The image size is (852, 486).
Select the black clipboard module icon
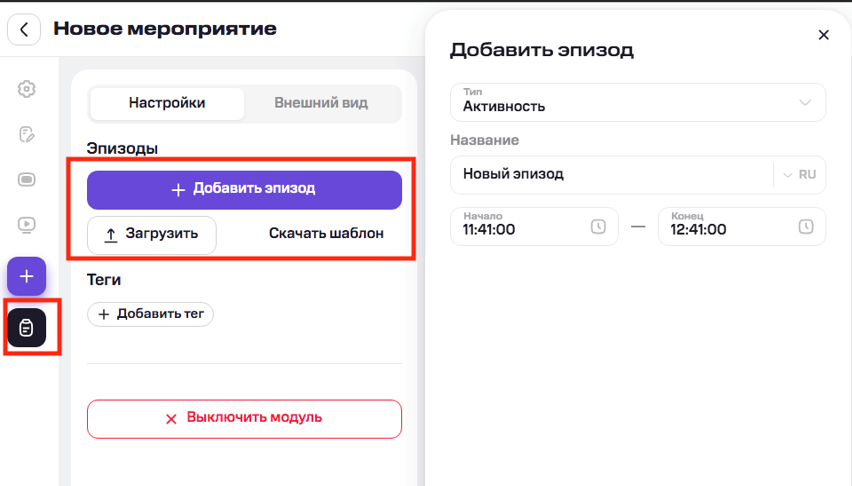pos(27,327)
